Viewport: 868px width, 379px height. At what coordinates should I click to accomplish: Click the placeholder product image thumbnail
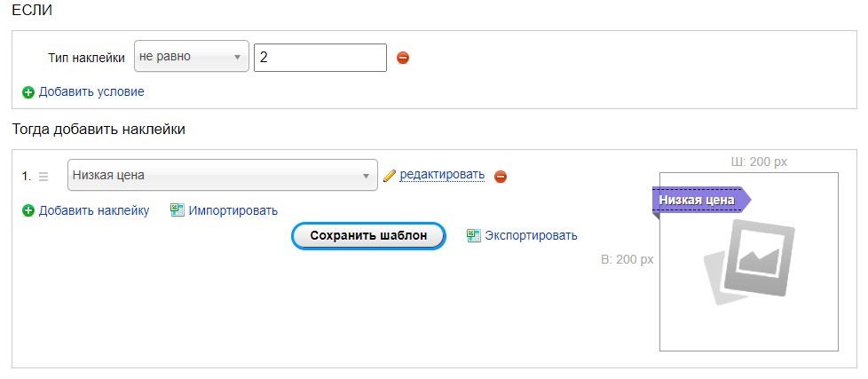point(750,263)
